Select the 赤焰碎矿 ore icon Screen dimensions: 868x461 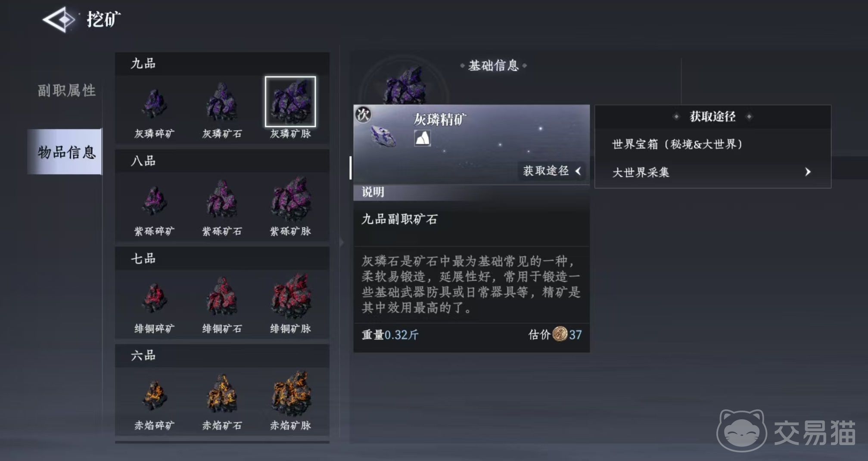coord(154,395)
